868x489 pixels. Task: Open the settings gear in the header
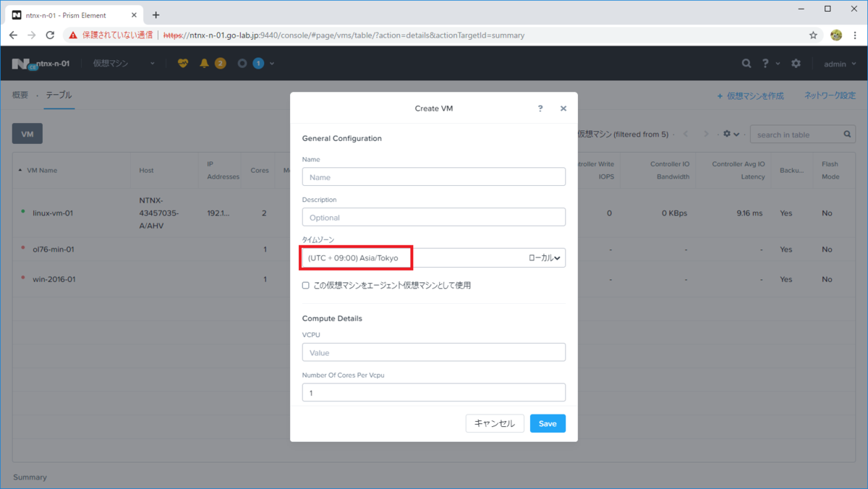(x=796, y=63)
